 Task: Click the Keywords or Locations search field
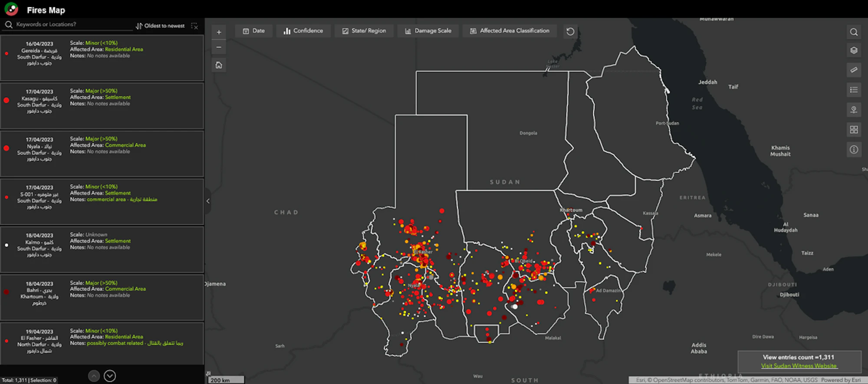tap(69, 25)
